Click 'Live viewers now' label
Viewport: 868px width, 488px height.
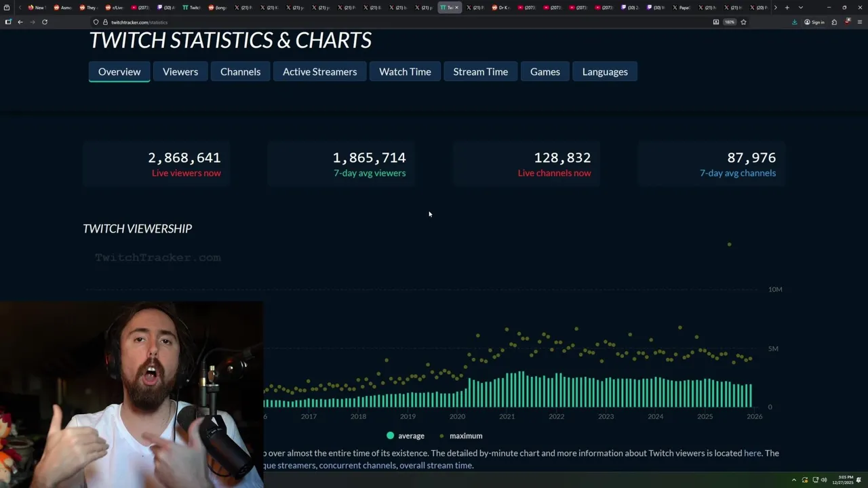186,174
